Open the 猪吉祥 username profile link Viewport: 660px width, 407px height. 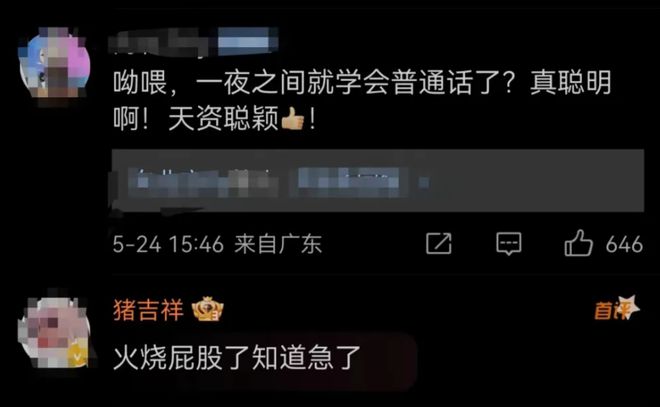[x=148, y=310]
